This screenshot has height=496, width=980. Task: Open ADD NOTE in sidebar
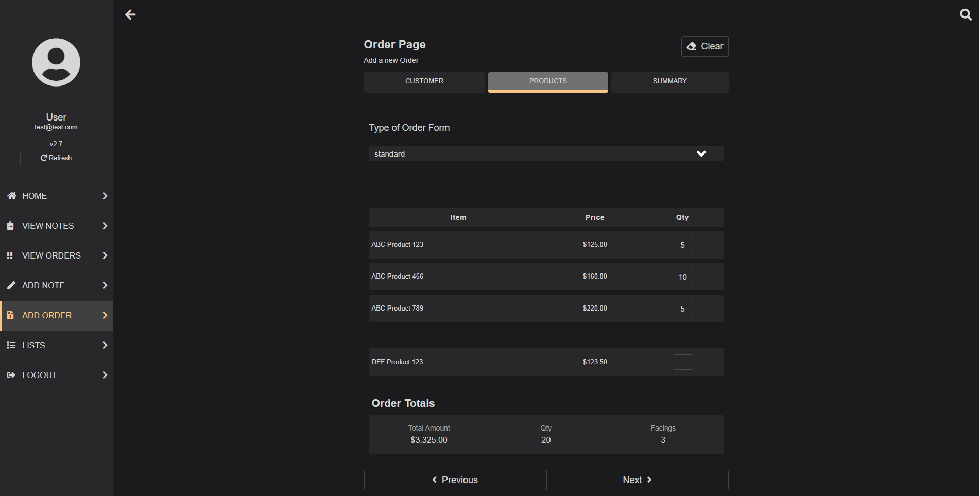[x=56, y=285]
